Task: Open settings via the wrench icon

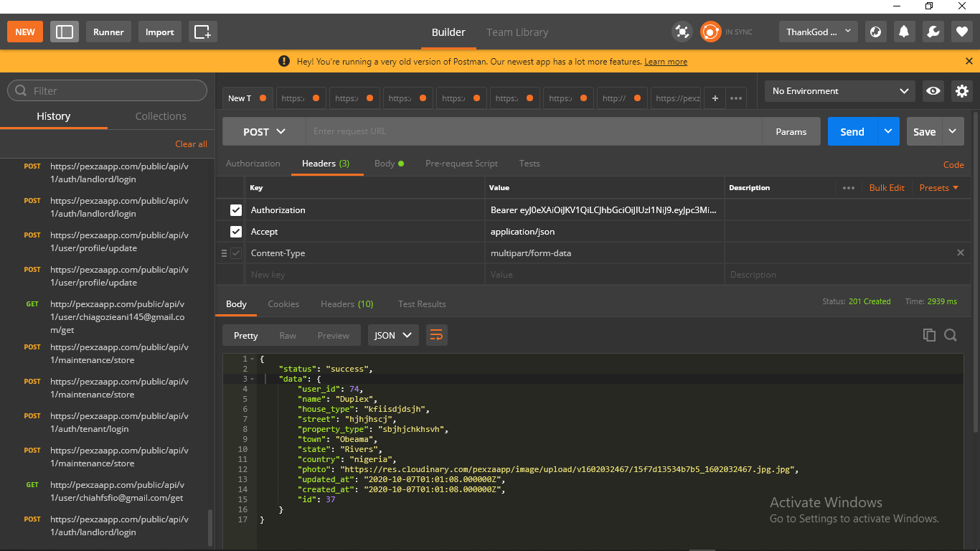Action: pos(933,32)
